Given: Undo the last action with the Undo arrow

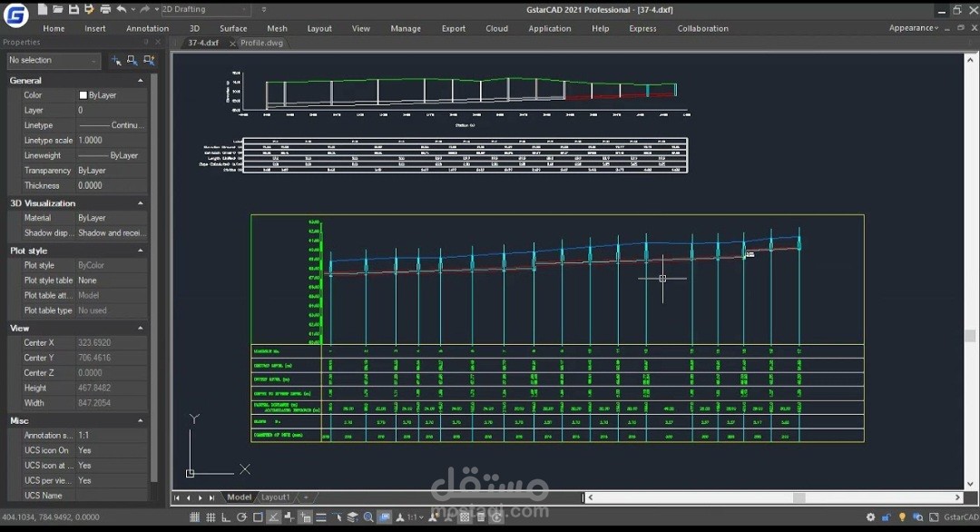Looking at the screenshot, I should (122, 9).
